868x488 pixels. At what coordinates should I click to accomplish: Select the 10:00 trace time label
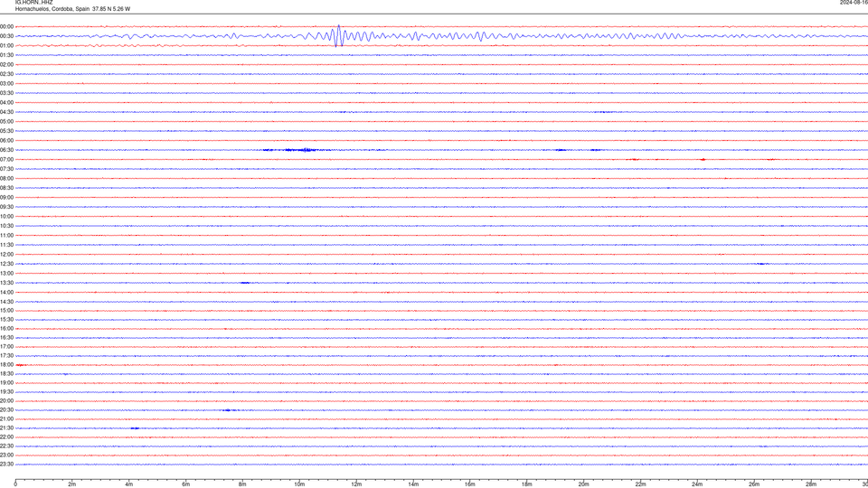point(6,217)
